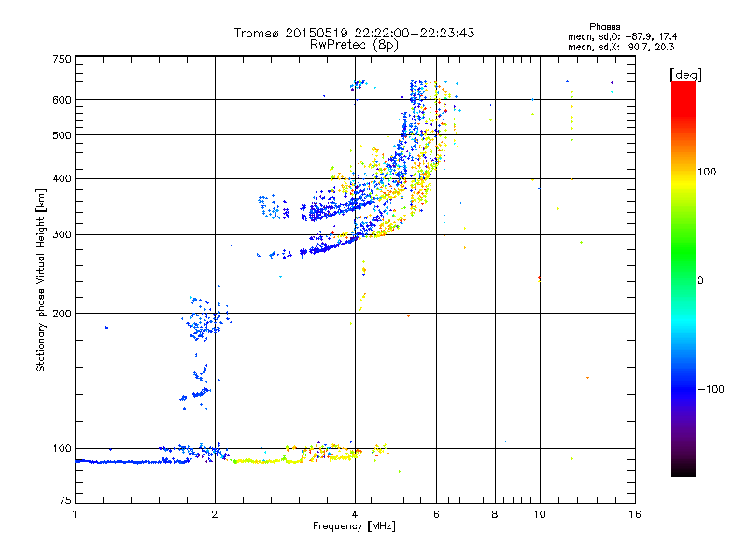
Task: Click the Frequency [MHz] axis label
Action: [x=354, y=527]
